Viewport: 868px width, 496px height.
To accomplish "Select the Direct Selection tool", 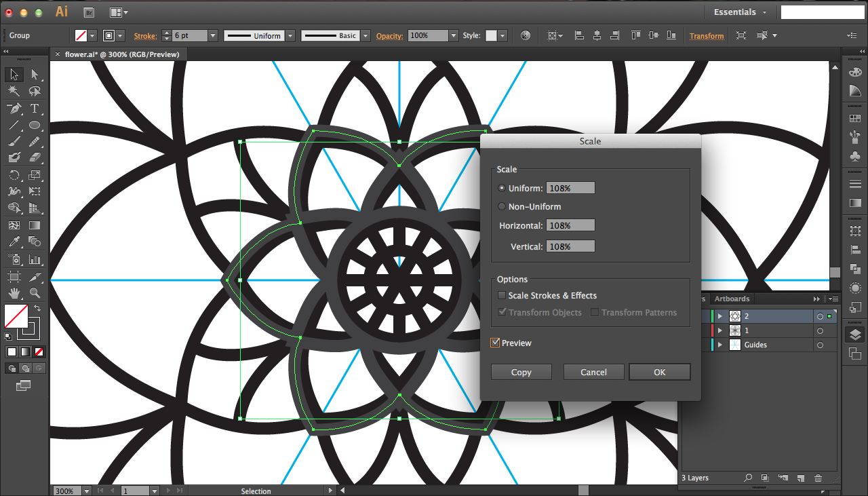I will click(x=35, y=75).
